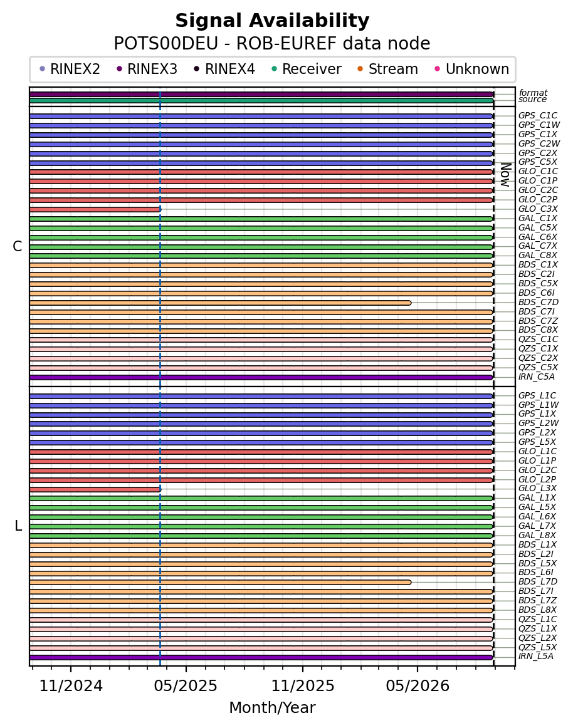Click the GPS_L5X label

click(537, 442)
